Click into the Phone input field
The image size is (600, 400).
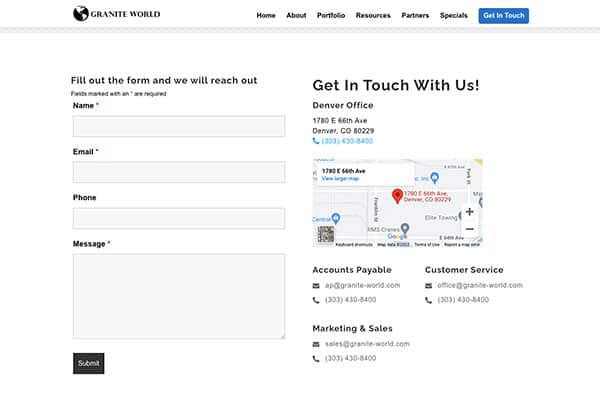click(179, 218)
